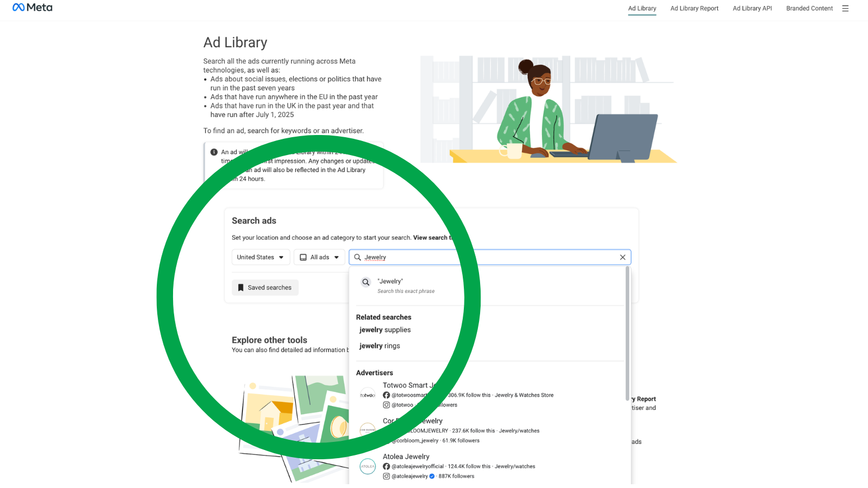Click the suggestions dropdown scrollbar

628,333
